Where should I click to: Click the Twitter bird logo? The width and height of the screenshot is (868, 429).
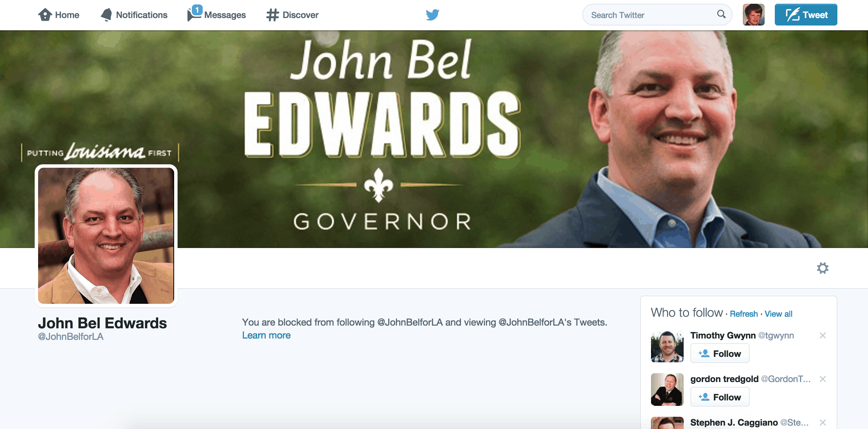[x=432, y=15]
